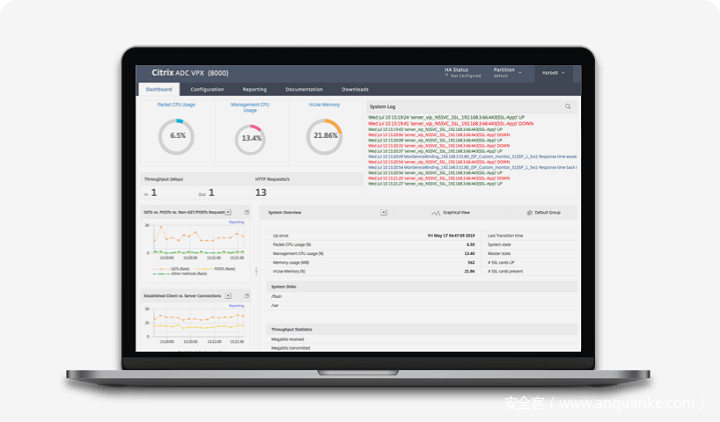
Task: Click the System Log search magnifier icon
Action: [x=568, y=105]
